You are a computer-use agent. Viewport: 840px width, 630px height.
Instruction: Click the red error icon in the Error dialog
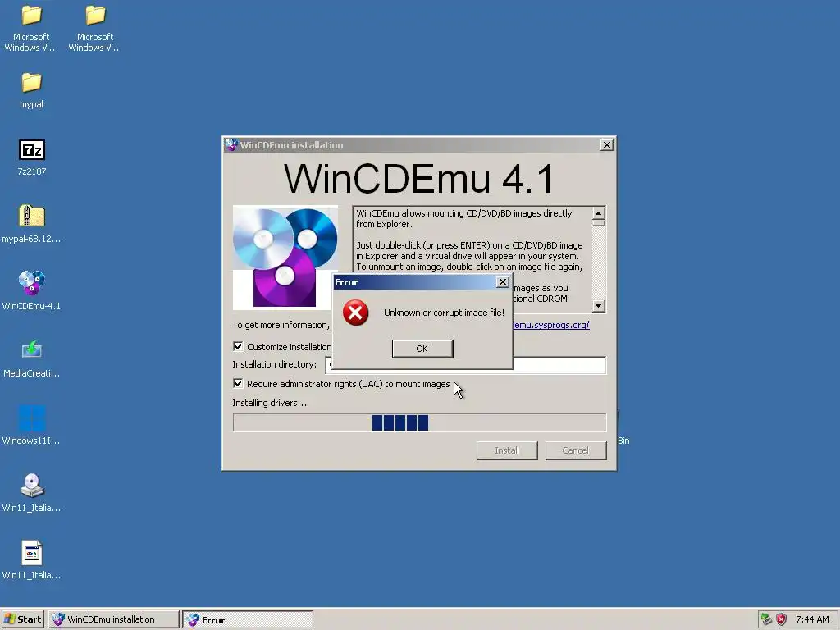[x=356, y=313]
